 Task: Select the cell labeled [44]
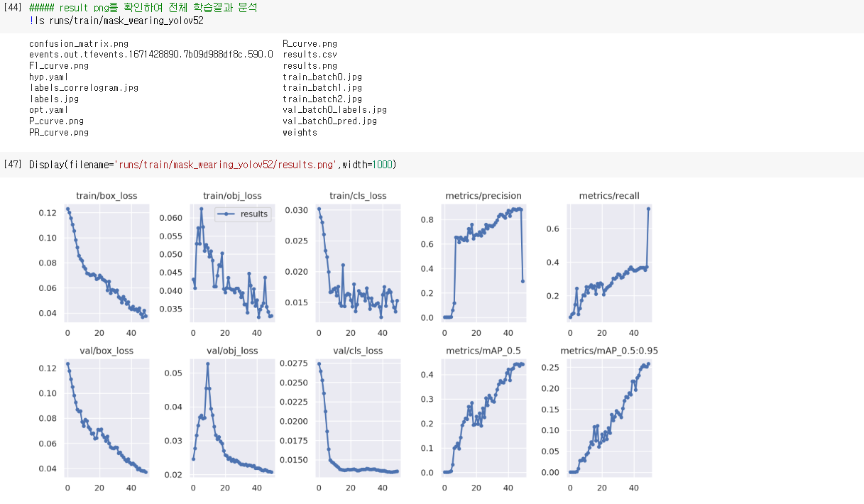(13, 9)
